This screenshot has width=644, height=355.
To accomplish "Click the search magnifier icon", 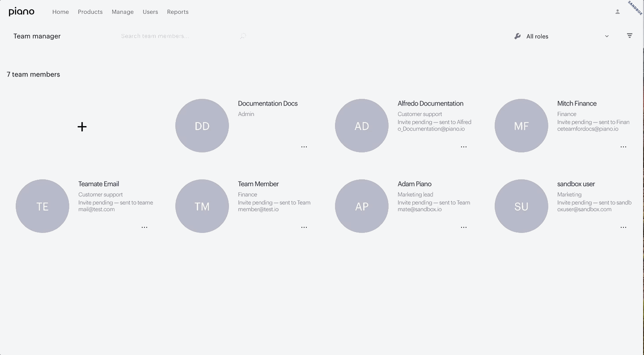I will click(x=243, y=36).
